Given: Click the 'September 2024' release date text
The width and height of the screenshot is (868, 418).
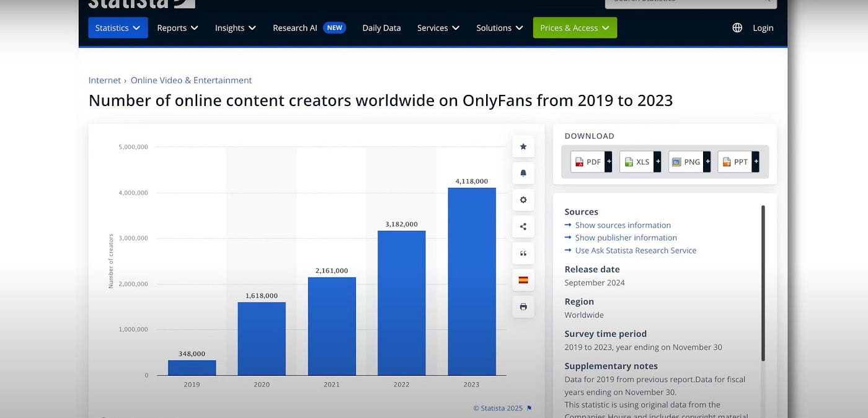Looking at the screenshot, I should pos(595,283).
